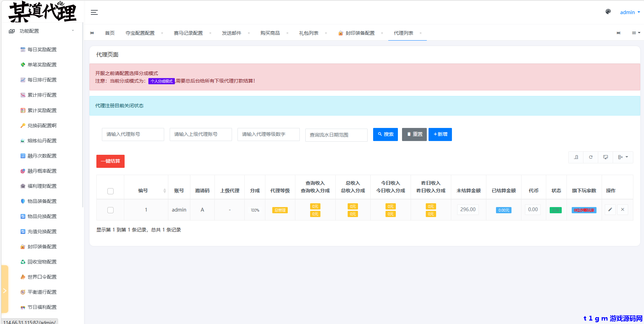The height and width of the screenshot is (324, 644).
Task: Click the 请输入代理账号 input field
Action: (133, 134)
